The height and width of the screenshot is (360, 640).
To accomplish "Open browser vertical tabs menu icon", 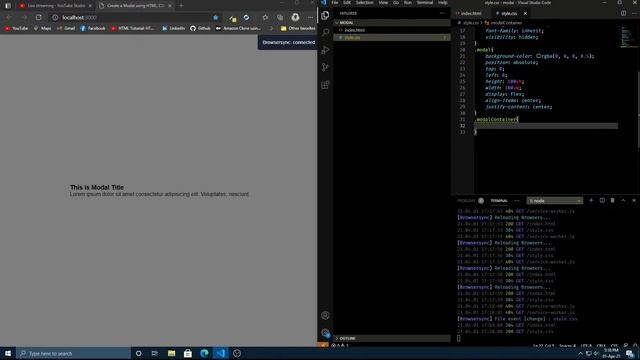I will (x=8, y=6).
